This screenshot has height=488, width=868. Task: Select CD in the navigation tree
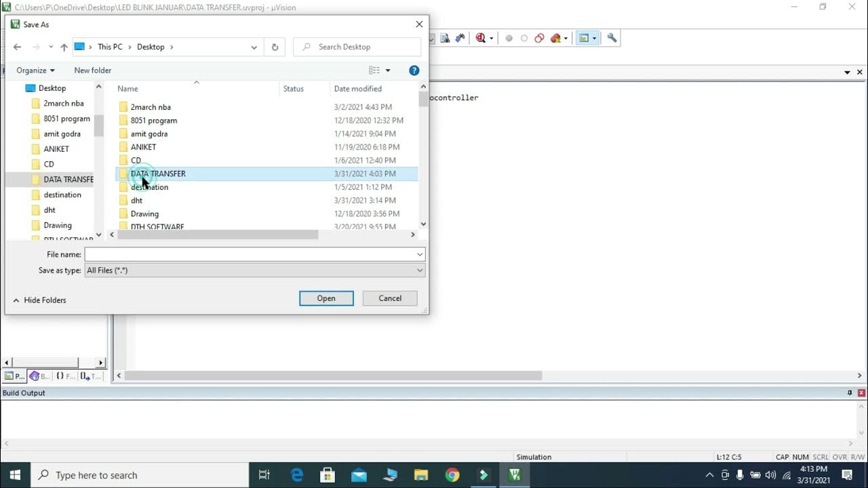[x=49, y=164]
